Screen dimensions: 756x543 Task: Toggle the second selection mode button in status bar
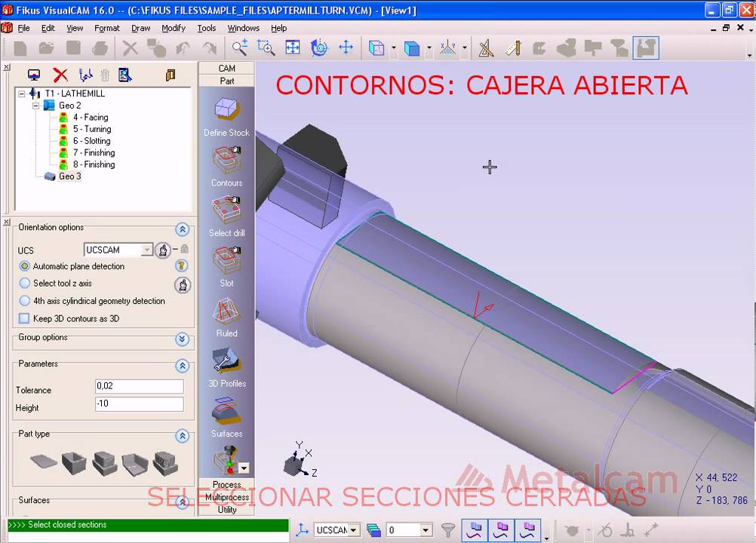point(501,530)
